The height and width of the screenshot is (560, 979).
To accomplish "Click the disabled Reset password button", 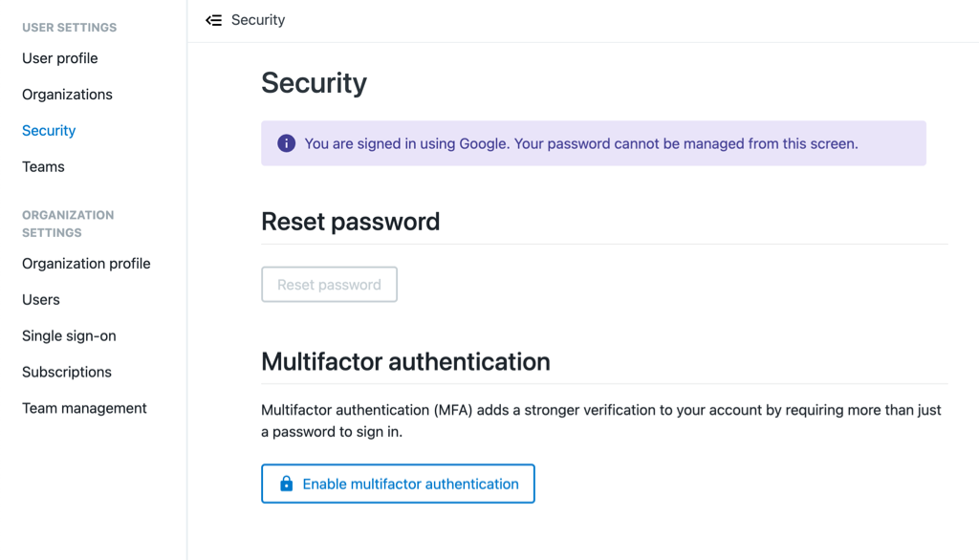I will (x=329, y=285).
